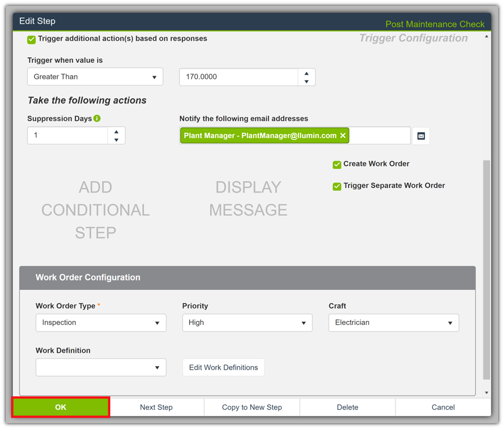The image size is (504, 429).
Task: Disable Trigger Separate Work Order checkbox
Action: pyautogui.click(x=337, y=186)
